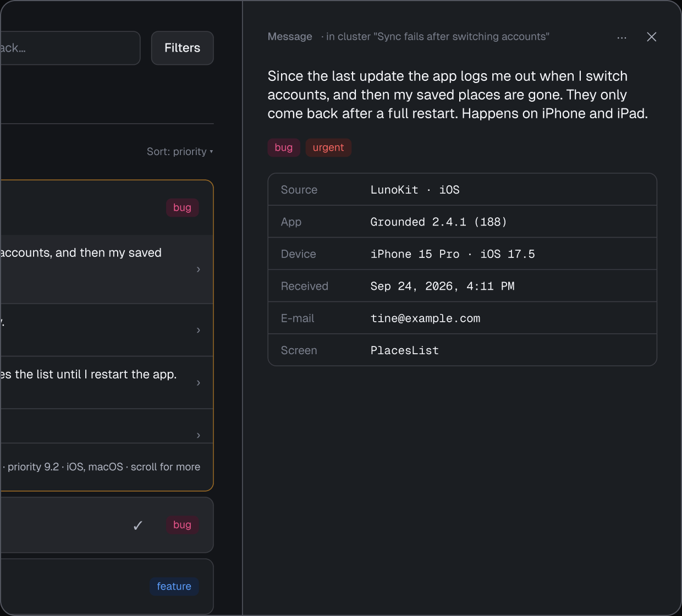The height and width of the screenshot is (616, 682).
Task: Click bug tag on highlighted cluster card
Action: tap(182, 207)
